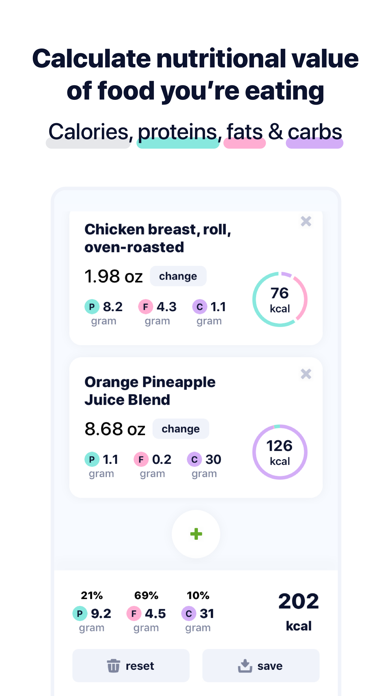Tap total protein P icon 9.2
Screen dimensions: 392x696
(x=80, y=614)
